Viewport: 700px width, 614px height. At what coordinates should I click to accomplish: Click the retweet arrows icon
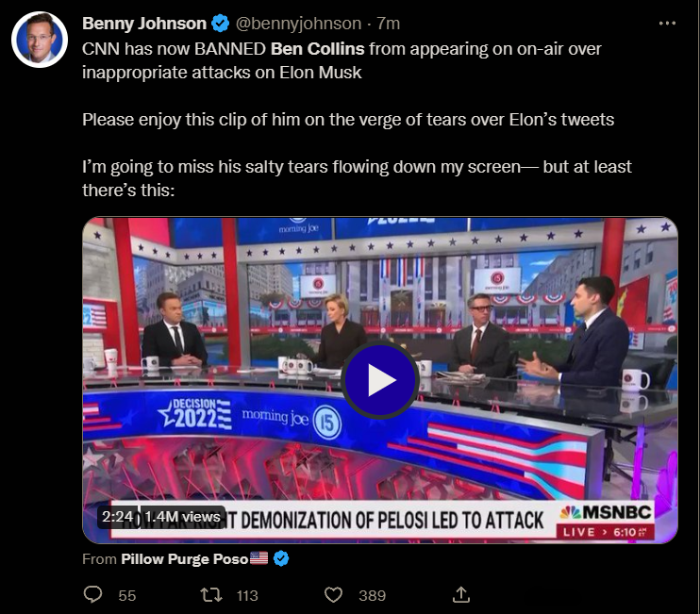tap(210, 595)
